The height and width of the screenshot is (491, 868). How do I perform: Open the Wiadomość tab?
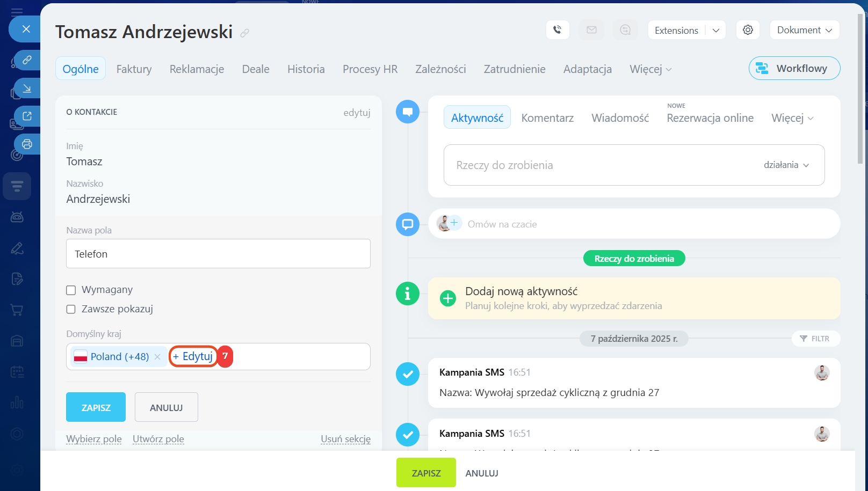[x=620, y=118]
